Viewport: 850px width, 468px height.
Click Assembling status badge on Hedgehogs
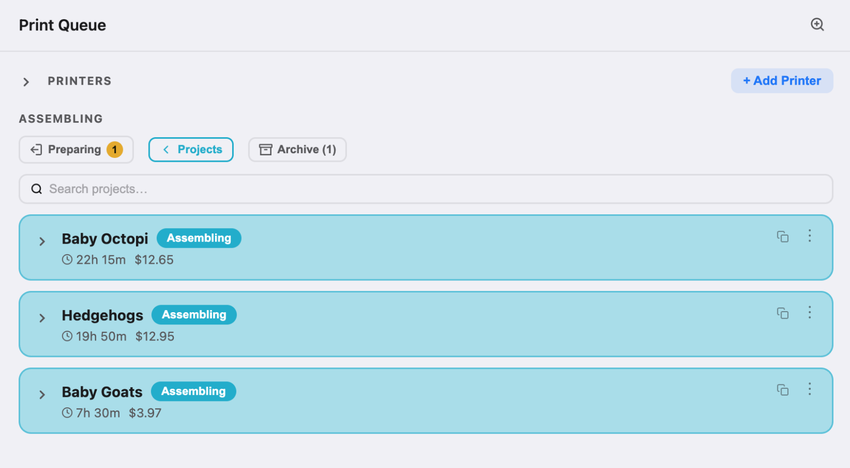click(194, 315)
